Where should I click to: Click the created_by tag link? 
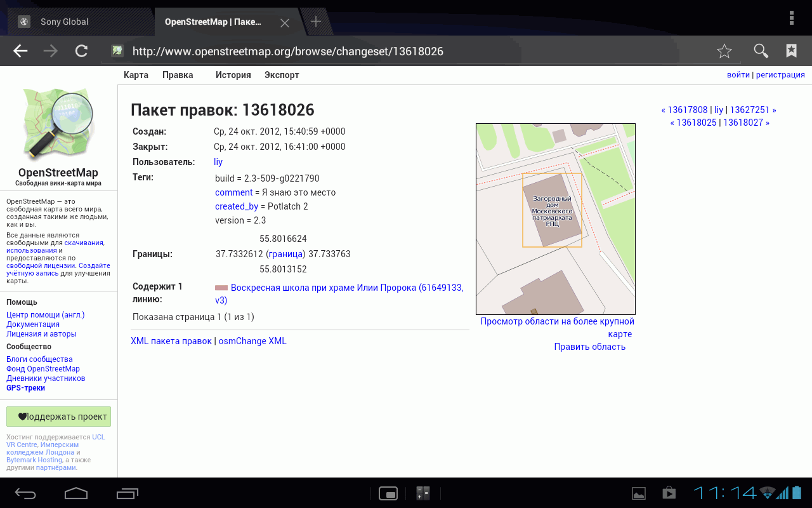(x=237, y=206)
